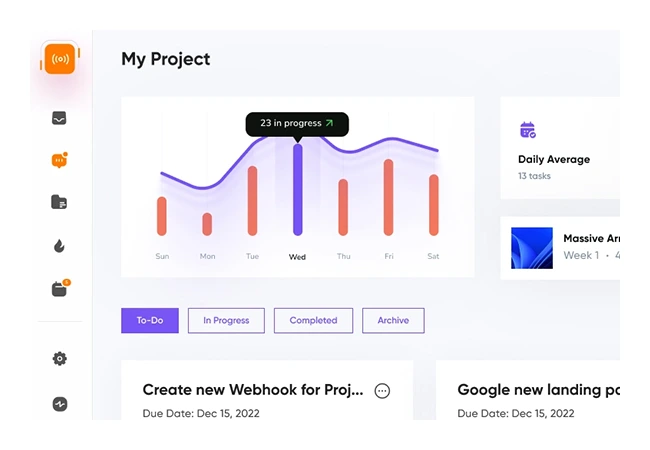The height and width of the screenshot is (450, 650).
Task: Click the flame icon in sidebar
Action: tap(60, 246)
